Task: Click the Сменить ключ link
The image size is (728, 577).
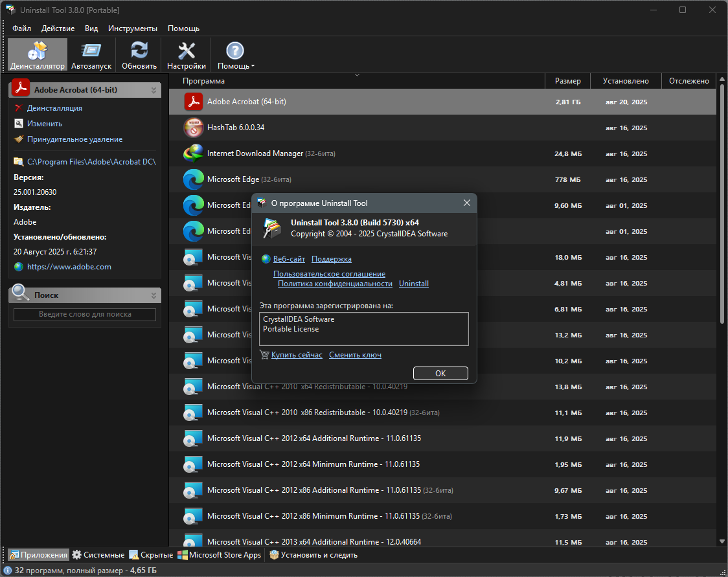Action: tap(355, 355)
